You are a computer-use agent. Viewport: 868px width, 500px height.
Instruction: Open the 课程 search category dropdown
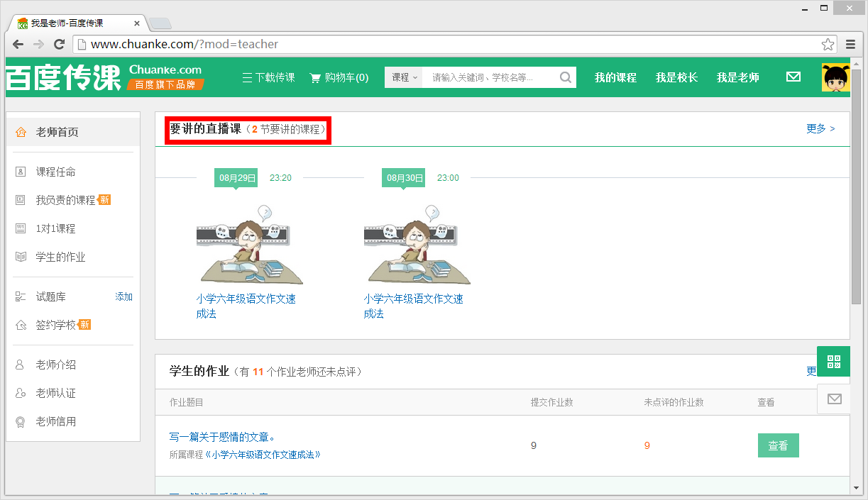click(x=402, y=77)
